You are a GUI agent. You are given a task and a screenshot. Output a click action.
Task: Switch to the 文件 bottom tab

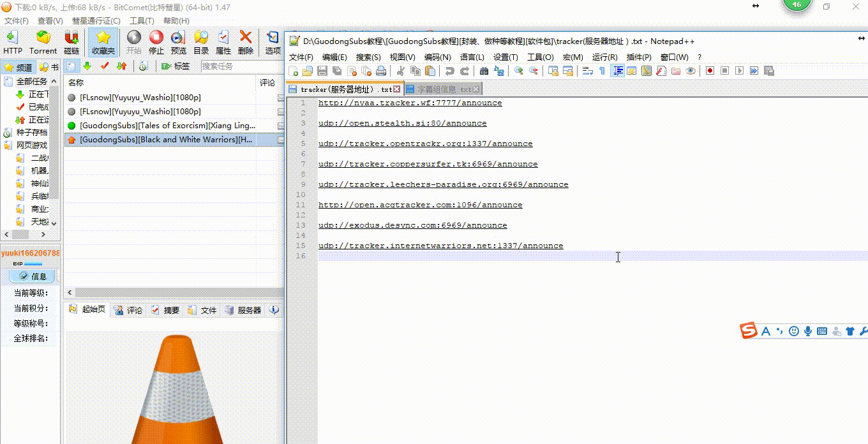pos(202,310)
